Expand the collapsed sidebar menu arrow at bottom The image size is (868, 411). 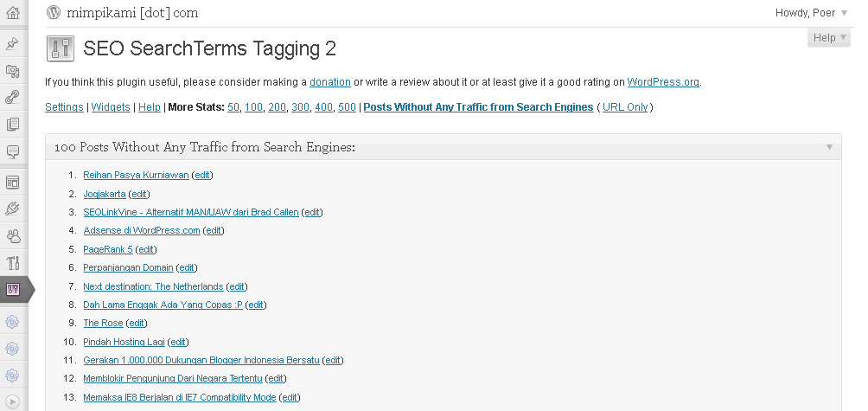(12, 401)
